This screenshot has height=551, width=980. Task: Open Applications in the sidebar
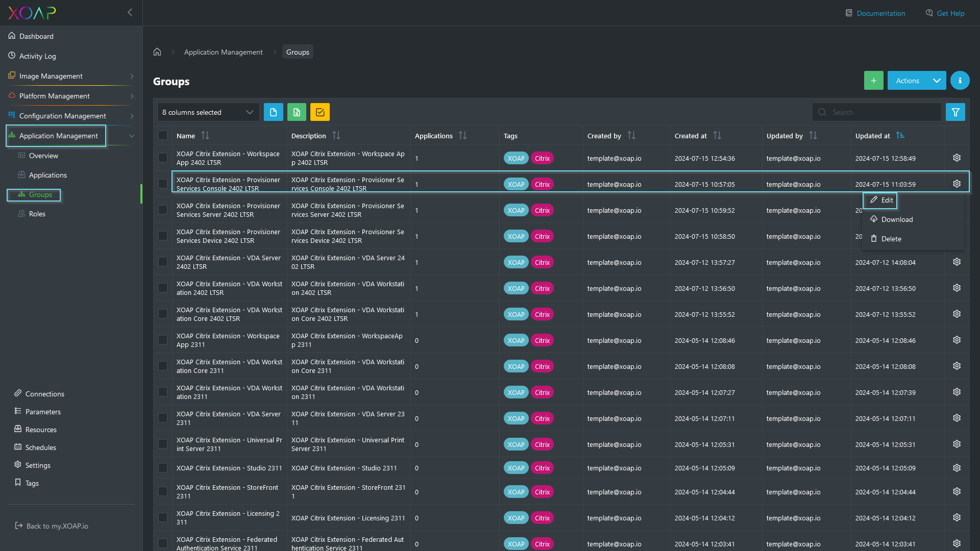[x=47, y=175]
